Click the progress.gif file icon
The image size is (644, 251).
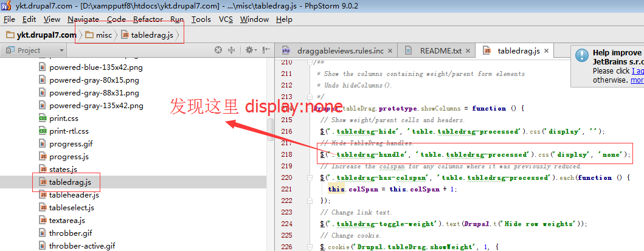pos(43,144)
